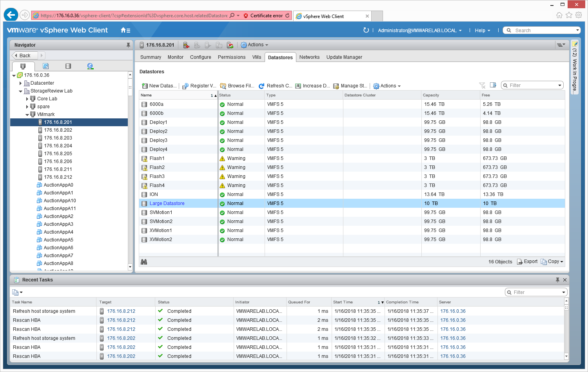Image resolution: width=588 pixels, height=372 pixels.
Task: Collapse the StorageReview Lab tree node
Action: 20,91
